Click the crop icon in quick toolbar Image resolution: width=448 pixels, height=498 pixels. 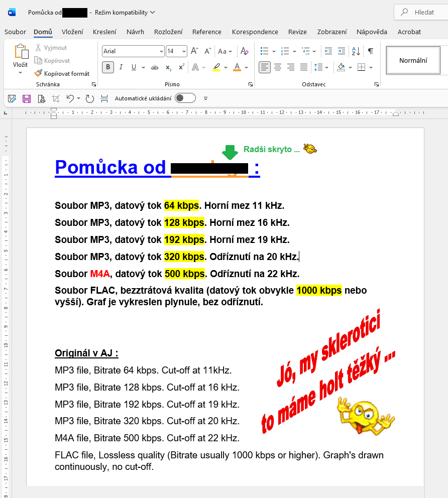coord(56,99)
